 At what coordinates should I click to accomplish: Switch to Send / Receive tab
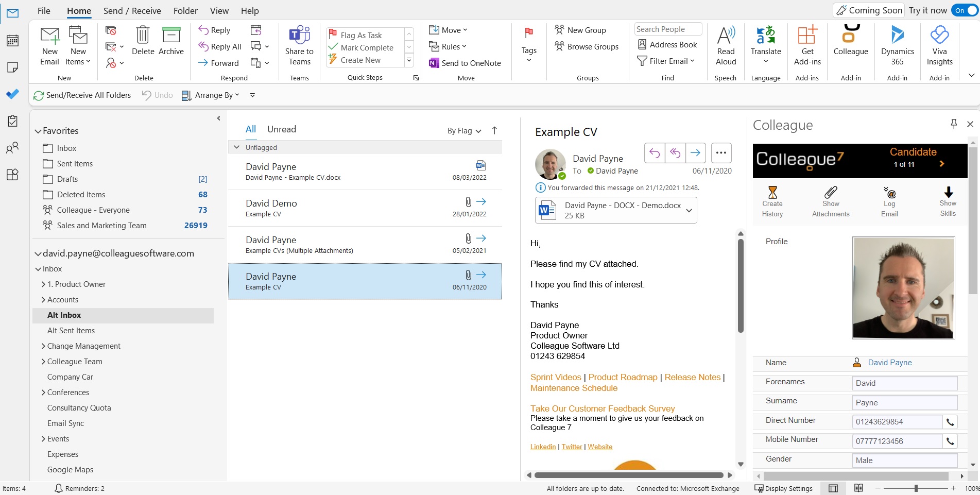pos(132,11)
